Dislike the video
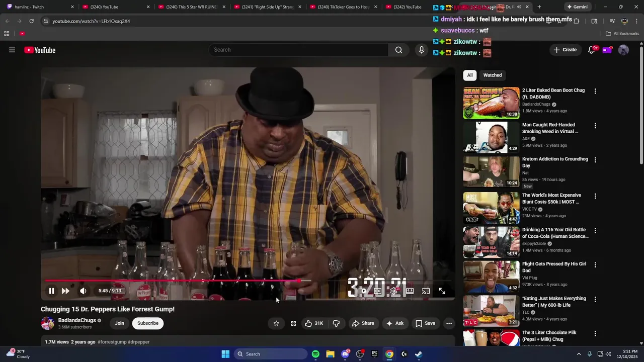This screenshot has height=362, width=644. pyautogui.click(x=336, y=323)
